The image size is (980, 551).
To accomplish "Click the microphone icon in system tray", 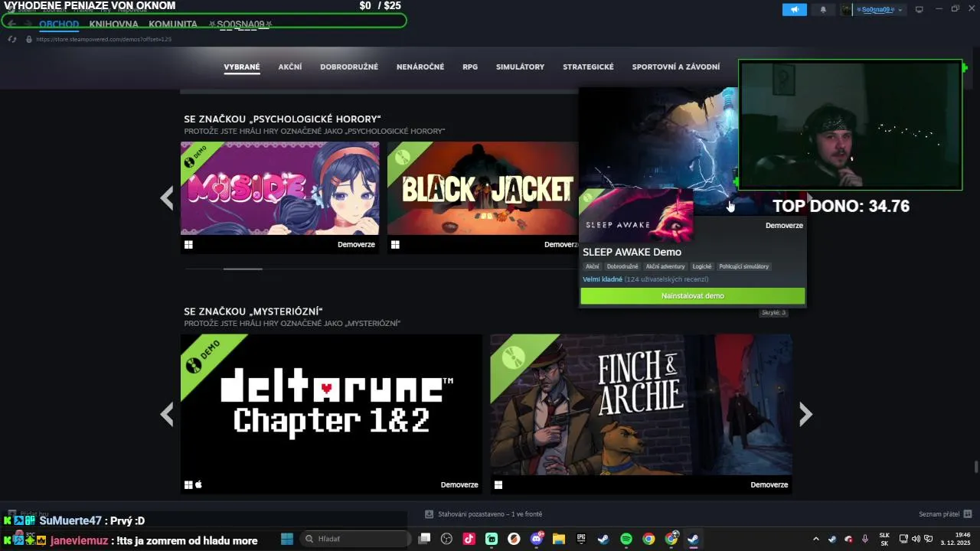I will pos(865,539).
